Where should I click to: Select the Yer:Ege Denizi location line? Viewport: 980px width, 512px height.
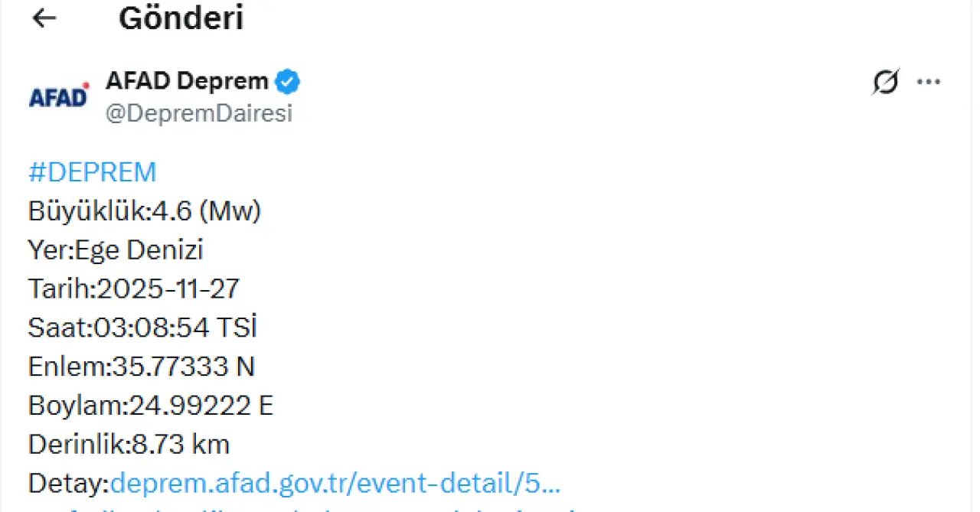pos(116,250)
